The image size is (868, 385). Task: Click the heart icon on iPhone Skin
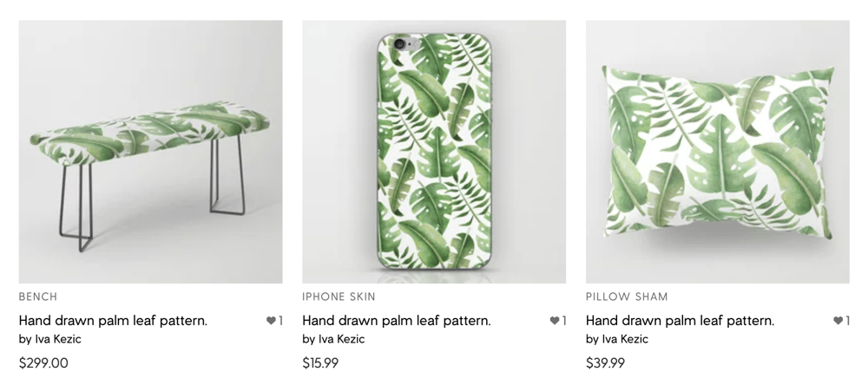[554, 320]
